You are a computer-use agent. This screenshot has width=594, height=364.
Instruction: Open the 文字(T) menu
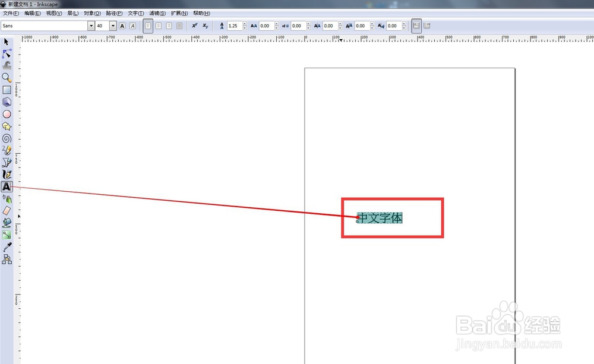(136, 13)
